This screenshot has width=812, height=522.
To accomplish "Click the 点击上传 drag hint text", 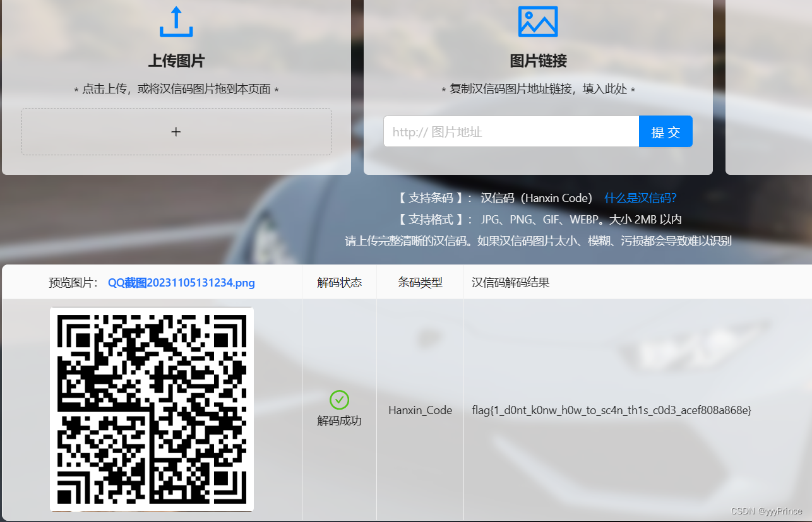I will tap(176, 90).
